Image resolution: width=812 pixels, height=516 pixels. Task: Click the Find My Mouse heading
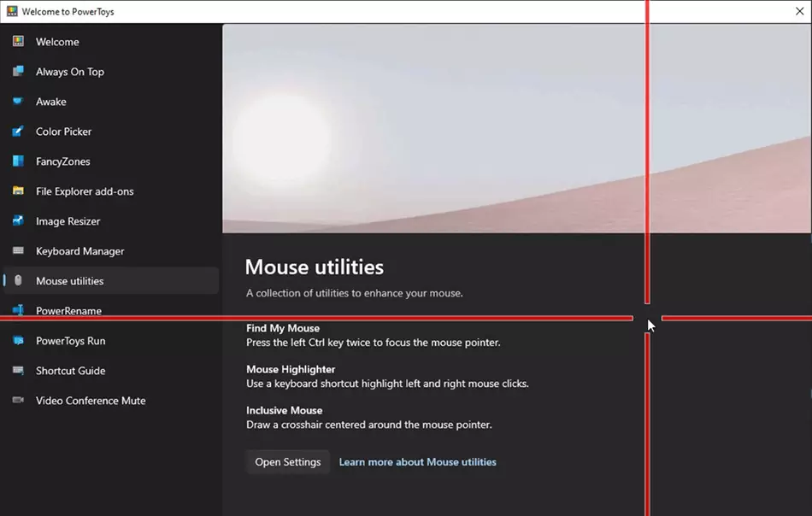(x=283, y=328)
